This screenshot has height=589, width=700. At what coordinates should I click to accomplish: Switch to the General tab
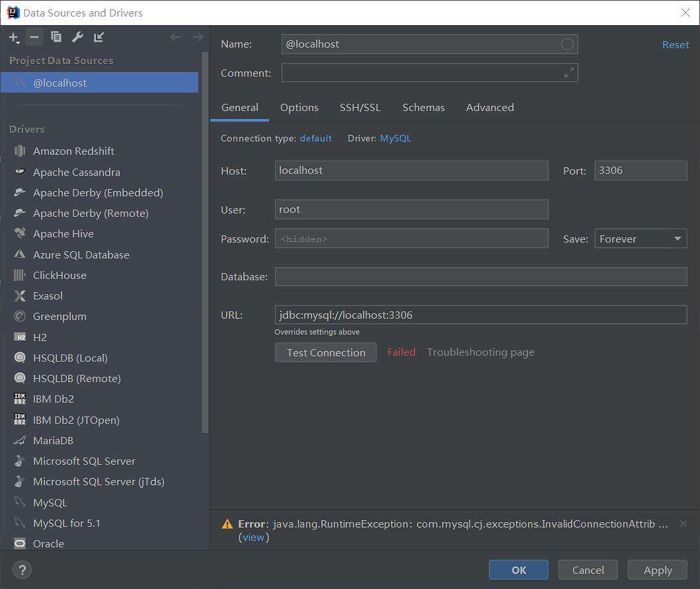click(240, 108)
